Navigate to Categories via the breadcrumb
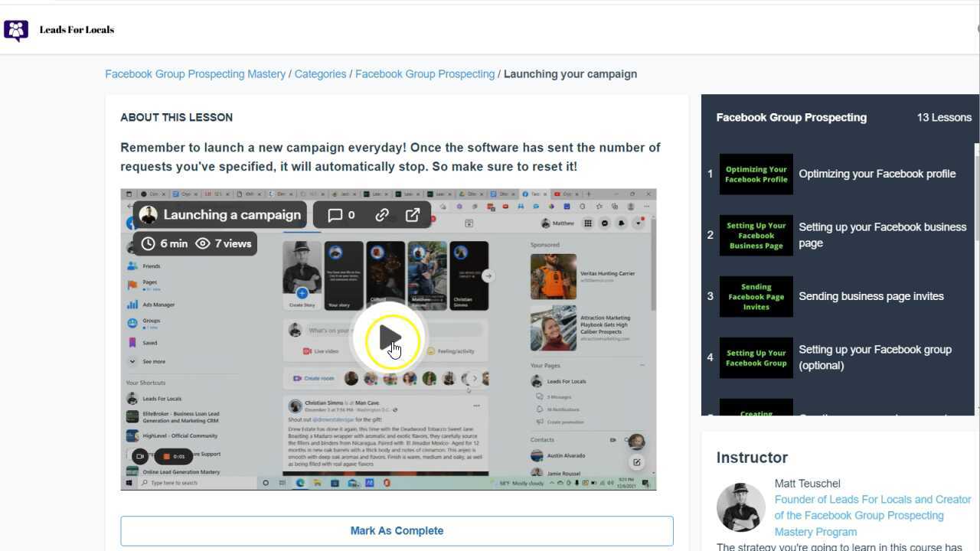 click(x=320, y=73)
